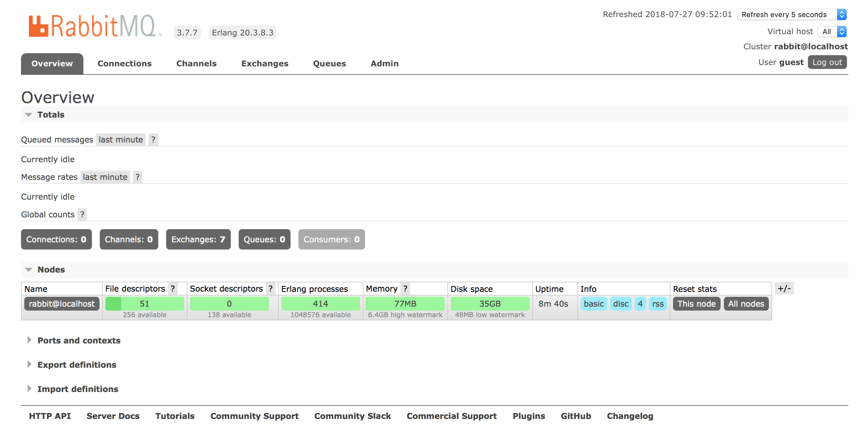
Task: Click the green File descriptors usage bar
Action: pyautogui.click(x=144, y=304)
